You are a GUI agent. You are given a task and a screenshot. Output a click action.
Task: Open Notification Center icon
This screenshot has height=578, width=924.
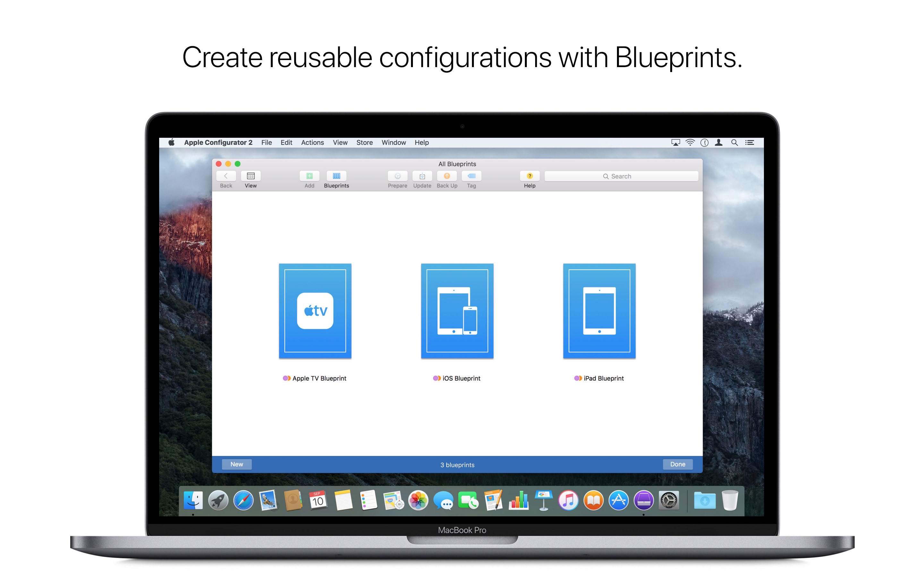749,143
